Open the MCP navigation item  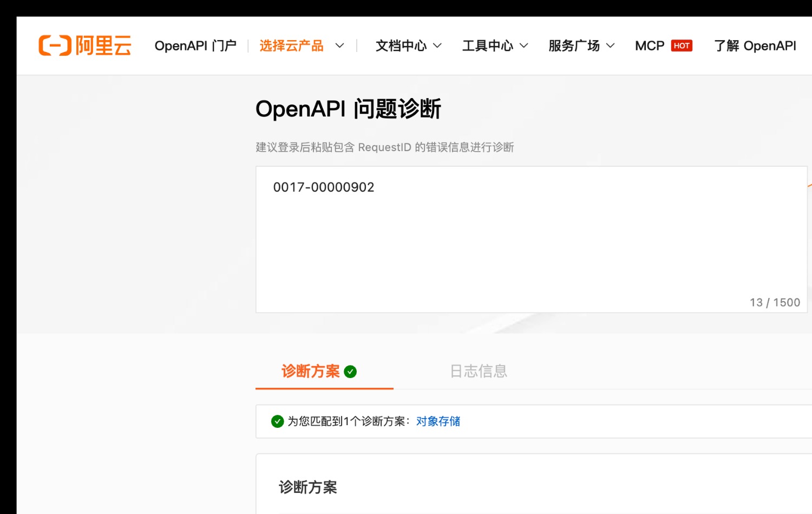650,45
